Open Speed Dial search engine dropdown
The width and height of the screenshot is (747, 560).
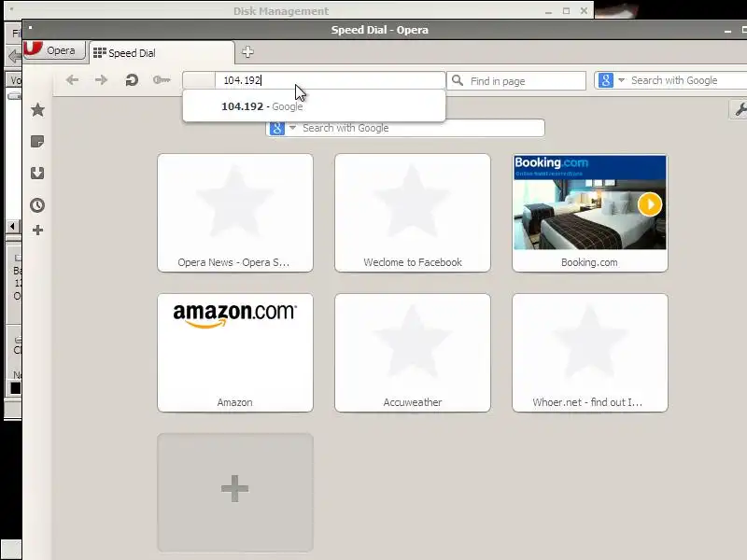292,128
